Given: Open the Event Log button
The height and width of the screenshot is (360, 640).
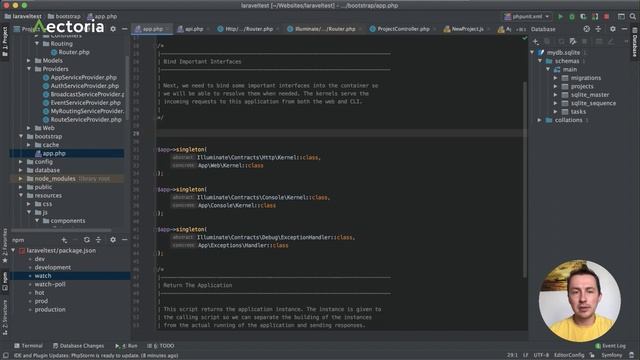Looking at the screenshot, I should click(x=610, y=346).
